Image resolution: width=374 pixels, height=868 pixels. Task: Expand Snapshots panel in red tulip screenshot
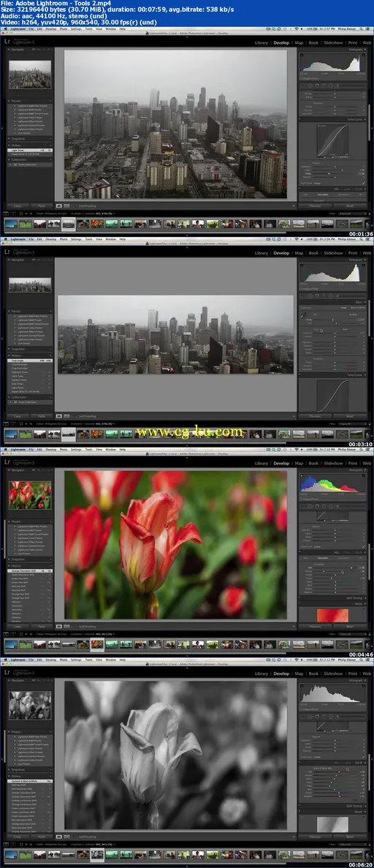click(x=9, y=559)
